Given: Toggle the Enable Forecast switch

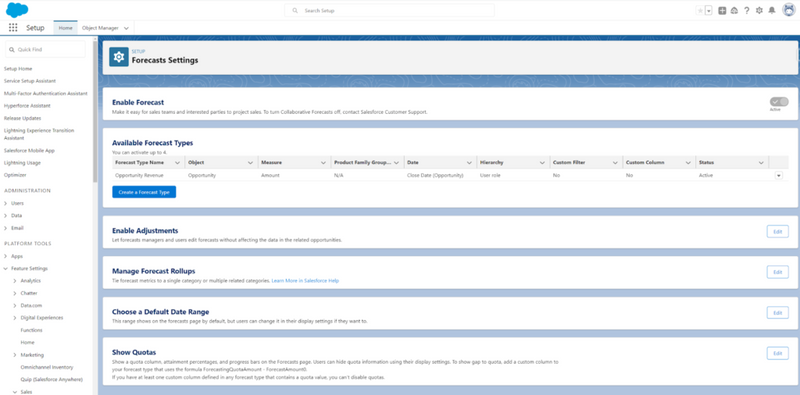Looking at the screenshot, I should point(779,102).
